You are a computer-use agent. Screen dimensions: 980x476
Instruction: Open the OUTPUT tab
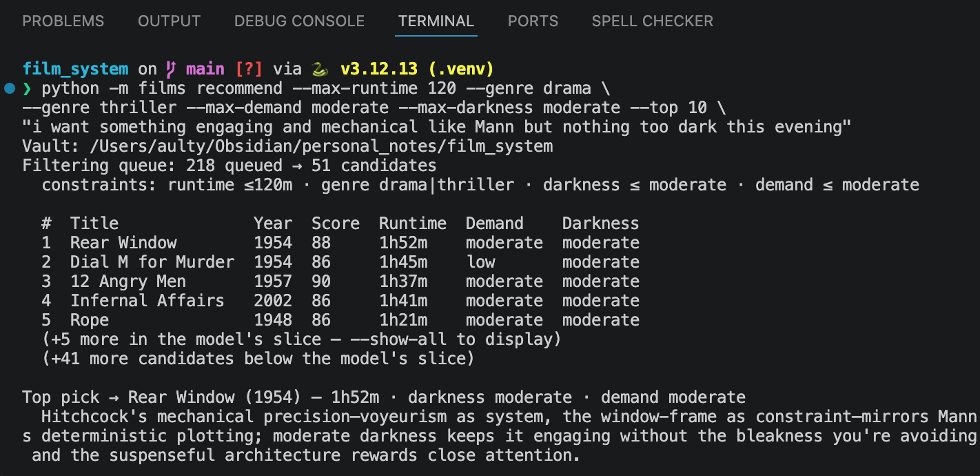pos(169,21)
